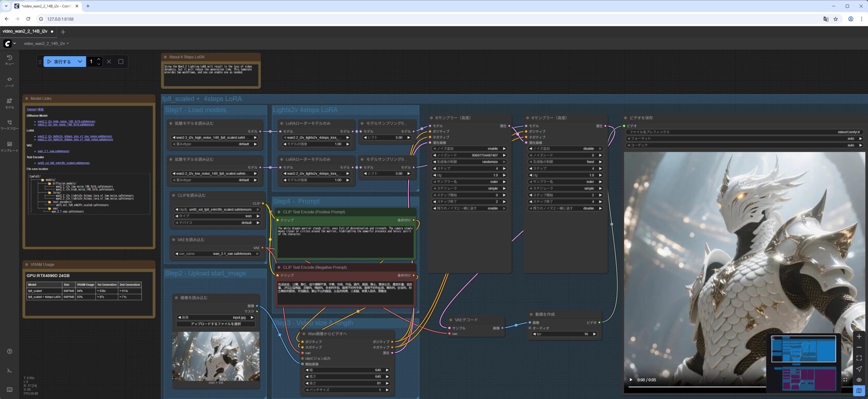Open the clip名 umt5_xxl selector
The image size is (868, 399).
point(217,209)
